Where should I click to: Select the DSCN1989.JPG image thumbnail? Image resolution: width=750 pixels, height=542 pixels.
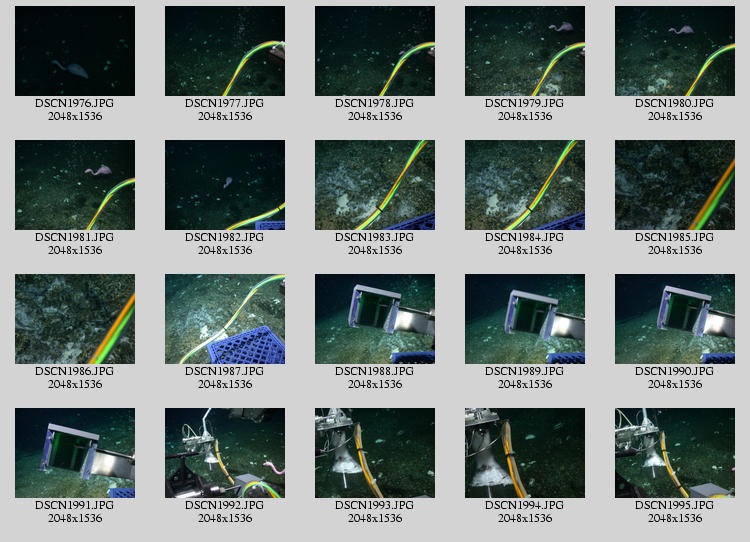tap(525, 319)
